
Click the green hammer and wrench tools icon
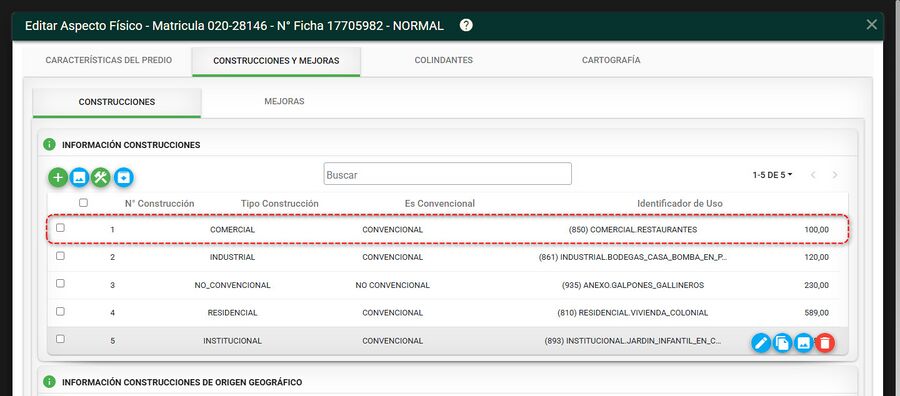(x=101, y=177)
